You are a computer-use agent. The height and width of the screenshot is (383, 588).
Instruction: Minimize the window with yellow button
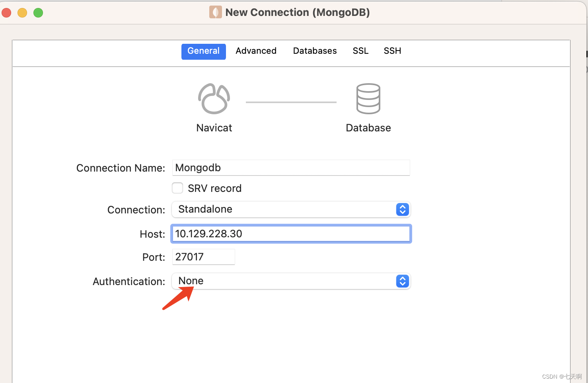tap(22, 13)
